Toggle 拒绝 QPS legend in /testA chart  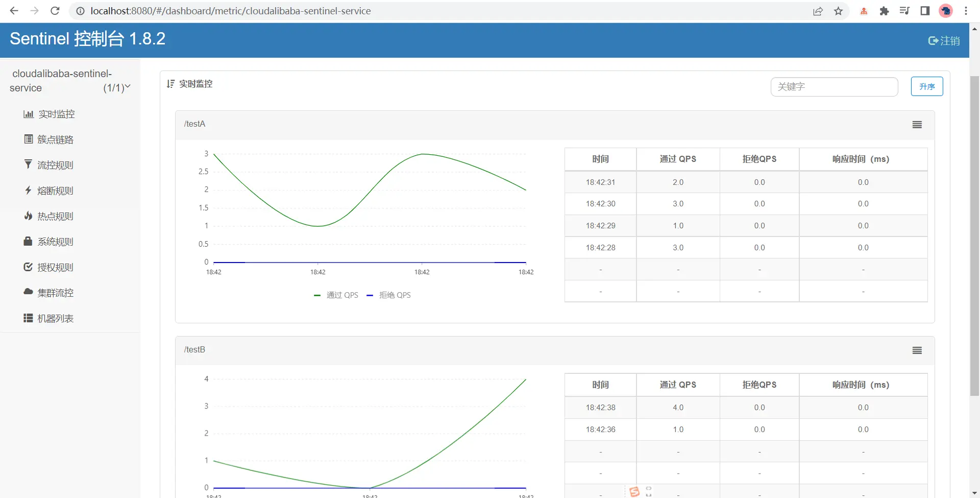coord(389,295)
